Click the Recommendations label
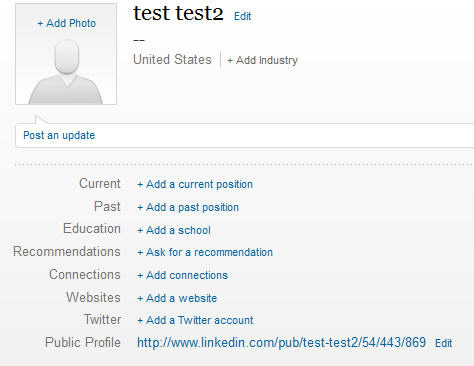The image size is (474, 366). [x=67, y=252]
